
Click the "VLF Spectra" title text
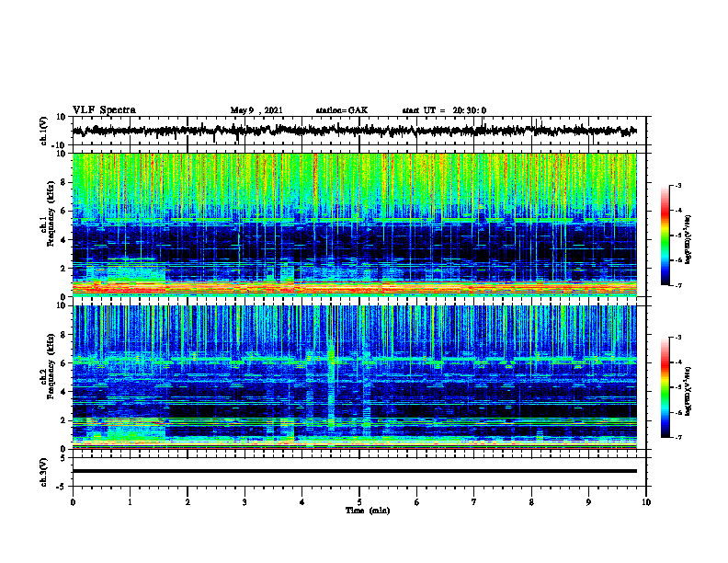(x=104, y=110)
